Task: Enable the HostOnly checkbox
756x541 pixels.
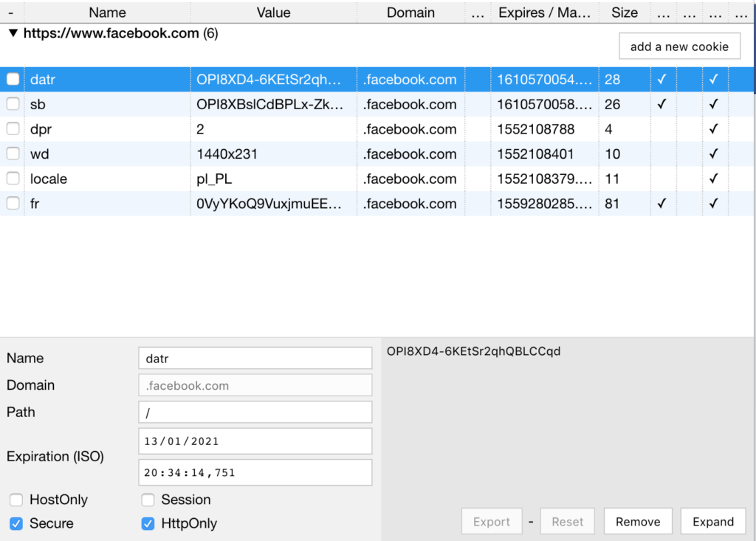Action: [16, 500]
